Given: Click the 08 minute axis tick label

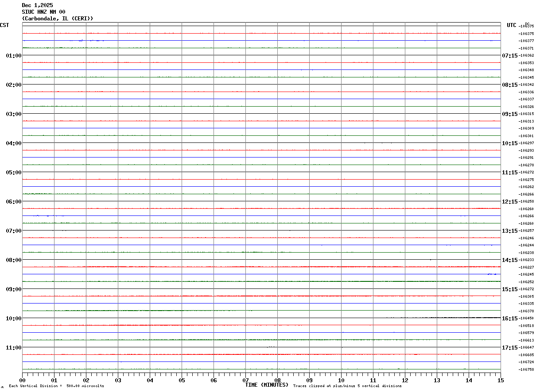Looking at the screenshot, I should [x=278, y=380].
